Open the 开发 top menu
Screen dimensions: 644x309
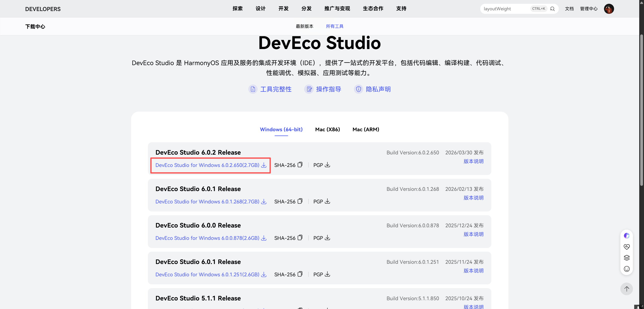(284, 9)
